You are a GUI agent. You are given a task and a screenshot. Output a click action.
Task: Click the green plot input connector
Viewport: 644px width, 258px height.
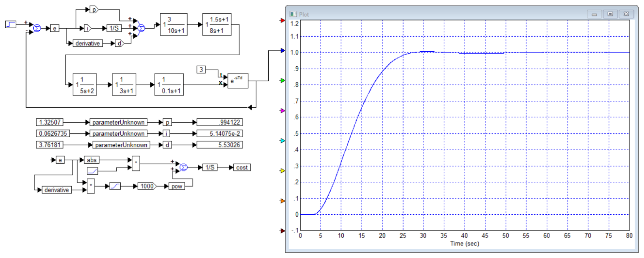point(282,80)
